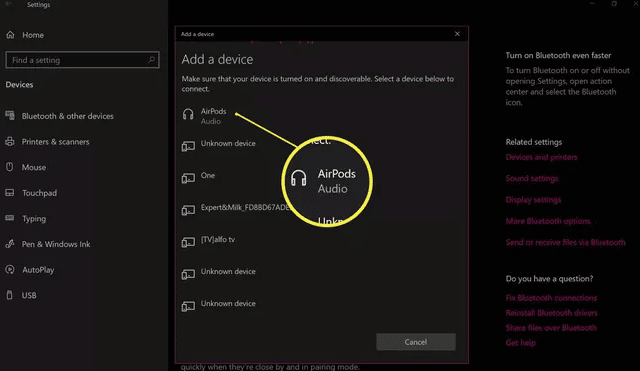The width and height of the screenshot is (640, 371).
Task: Click the Printers & scanners icon
Action: pos(10,142)
